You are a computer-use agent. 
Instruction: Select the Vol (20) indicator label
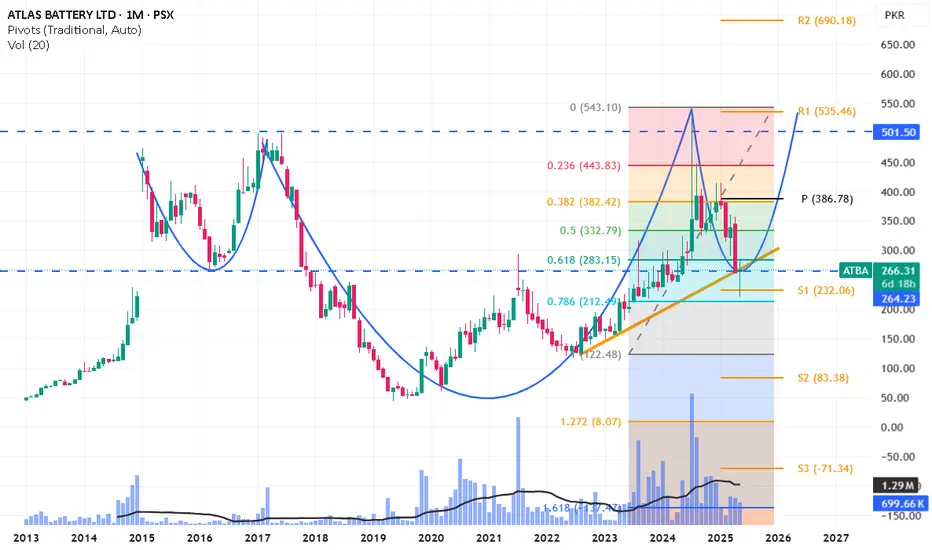(29, 45)
